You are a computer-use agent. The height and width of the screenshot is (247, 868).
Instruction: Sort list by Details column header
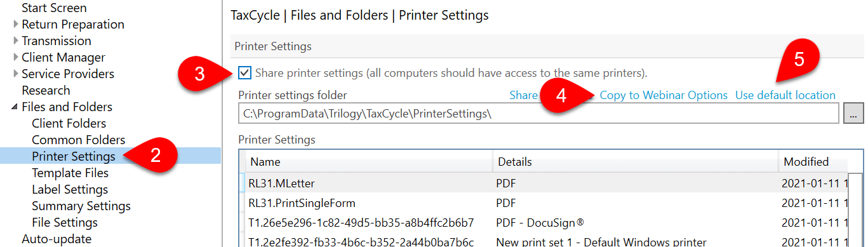(636, 162)
